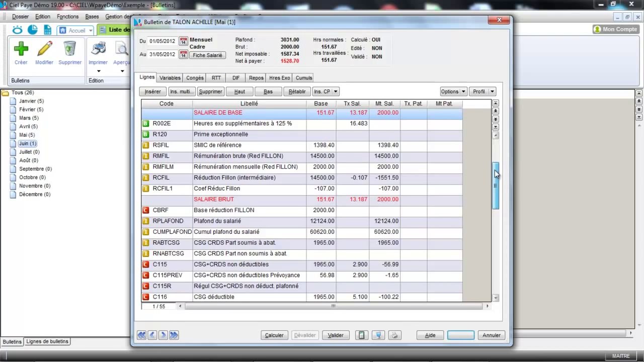Open the Fonctions menu
Viewport: 644px width, 362px height.
pos(68,17)
